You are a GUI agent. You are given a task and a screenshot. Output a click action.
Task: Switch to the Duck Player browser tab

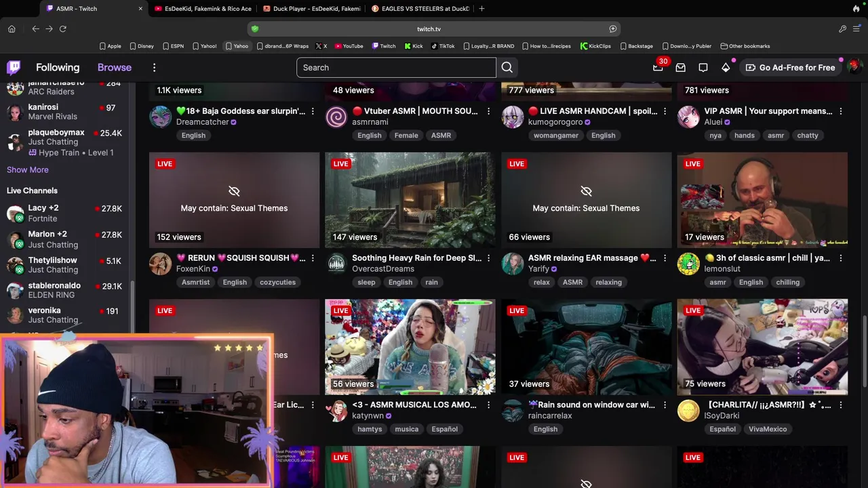[x=312, y=9]
